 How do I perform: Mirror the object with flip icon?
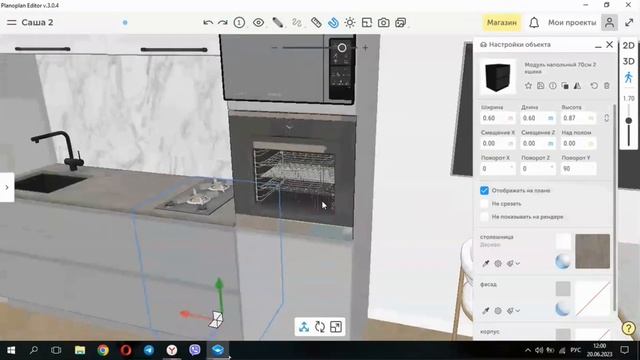click(x=577, y=86)
